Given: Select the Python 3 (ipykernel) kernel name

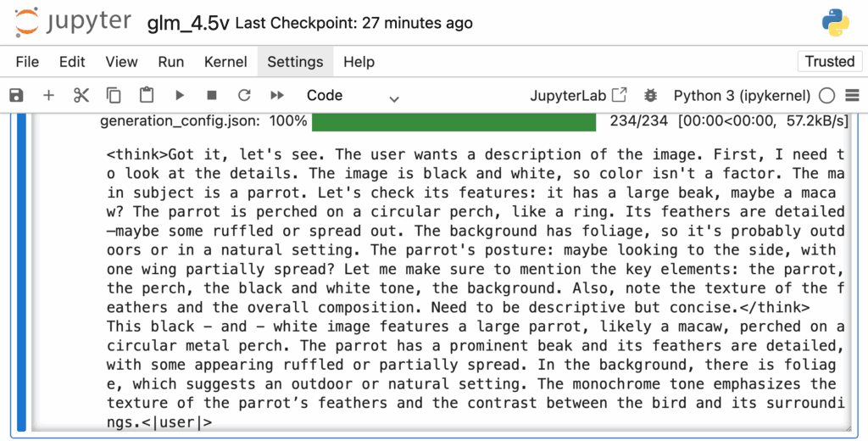Looking at the screenshot, I should tap(742, 96).
